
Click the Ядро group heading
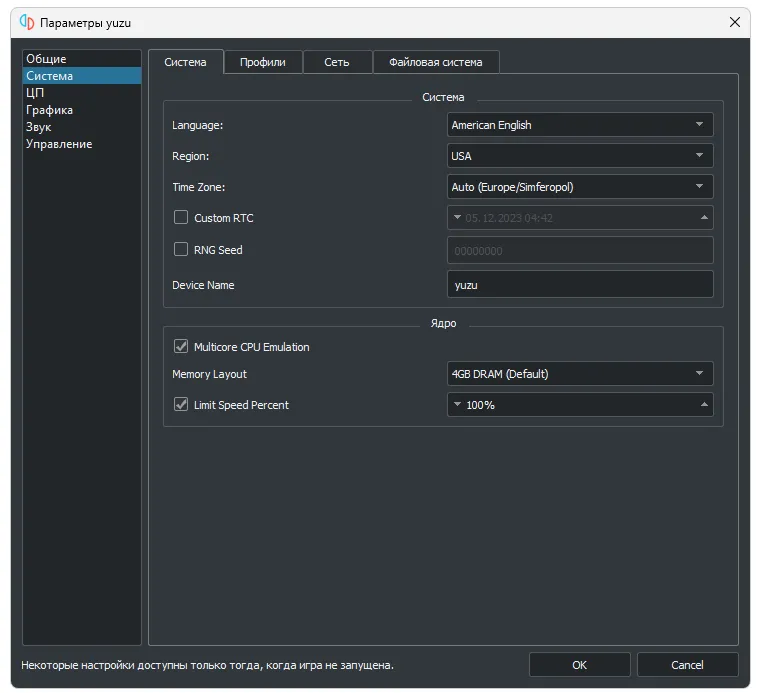tap(443, 323)
